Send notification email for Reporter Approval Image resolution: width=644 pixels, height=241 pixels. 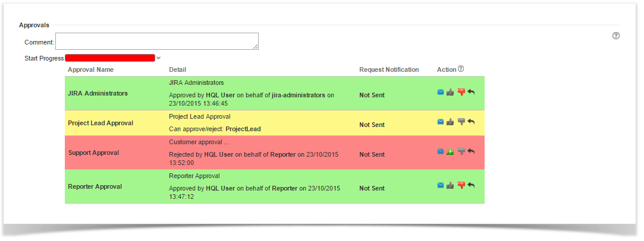441,185
